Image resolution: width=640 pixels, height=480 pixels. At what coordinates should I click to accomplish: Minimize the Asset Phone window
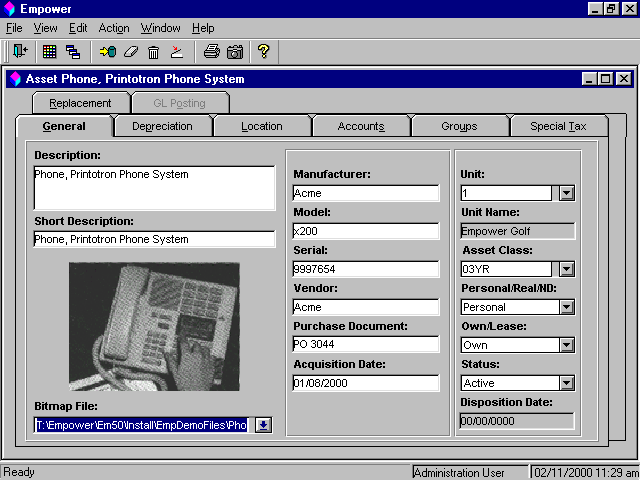pos(589,79)
